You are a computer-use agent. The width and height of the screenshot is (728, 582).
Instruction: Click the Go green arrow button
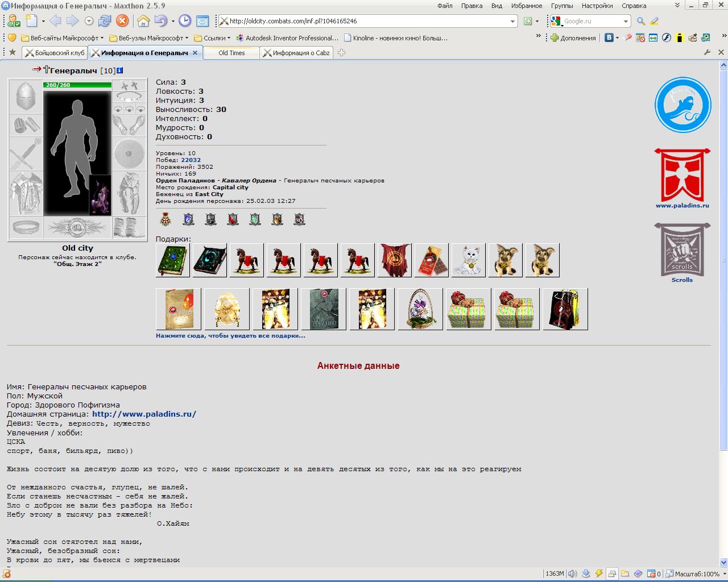[x=528, y=21]
